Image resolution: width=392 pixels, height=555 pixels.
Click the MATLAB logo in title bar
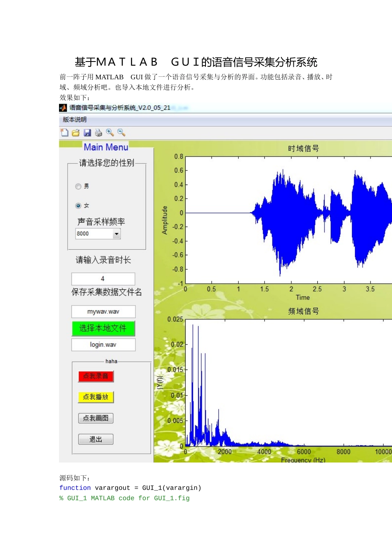63,108
